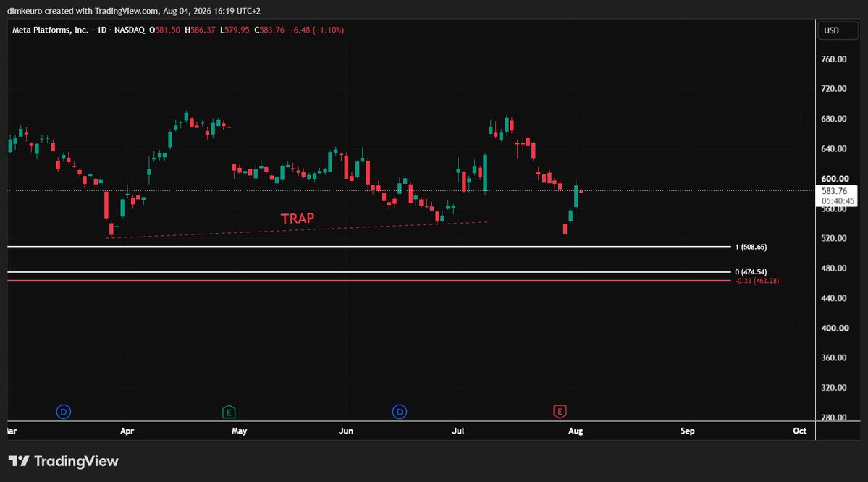
Task: Click the 360.00 price axis label
Action: 834,358
